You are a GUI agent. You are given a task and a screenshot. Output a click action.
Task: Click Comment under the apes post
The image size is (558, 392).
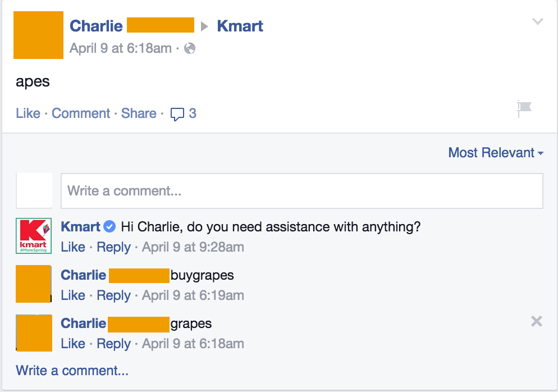81,113
